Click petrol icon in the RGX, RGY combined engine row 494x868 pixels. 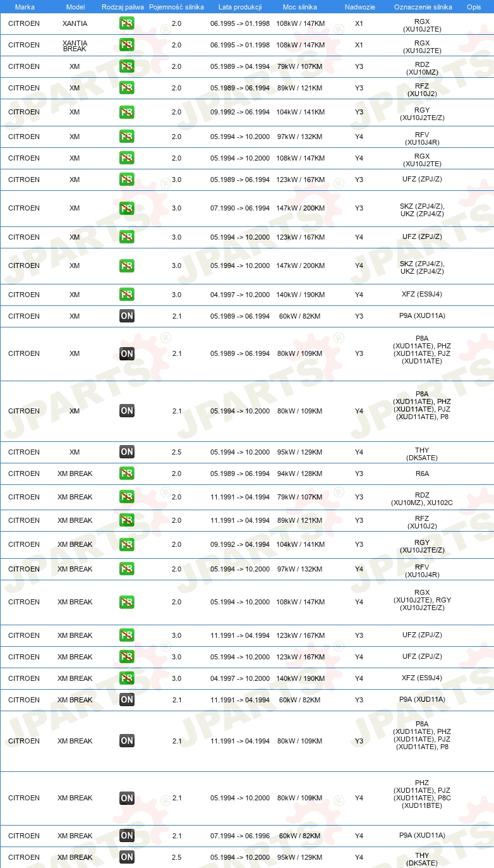(127, 602)
